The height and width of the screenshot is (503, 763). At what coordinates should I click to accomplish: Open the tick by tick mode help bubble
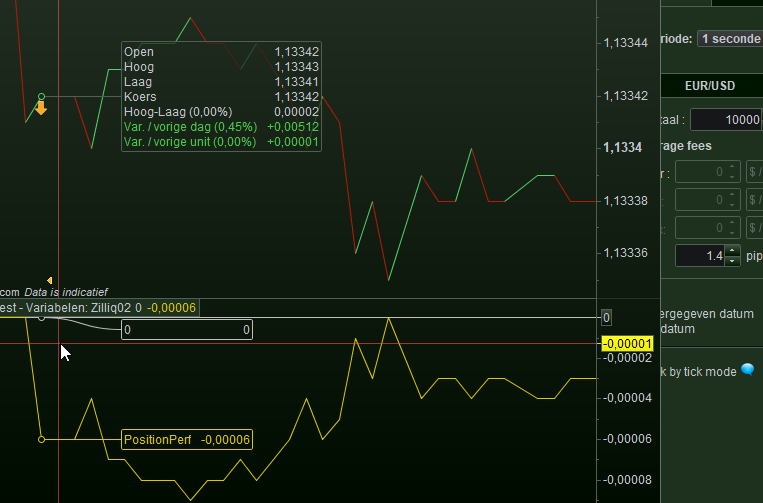748,370
